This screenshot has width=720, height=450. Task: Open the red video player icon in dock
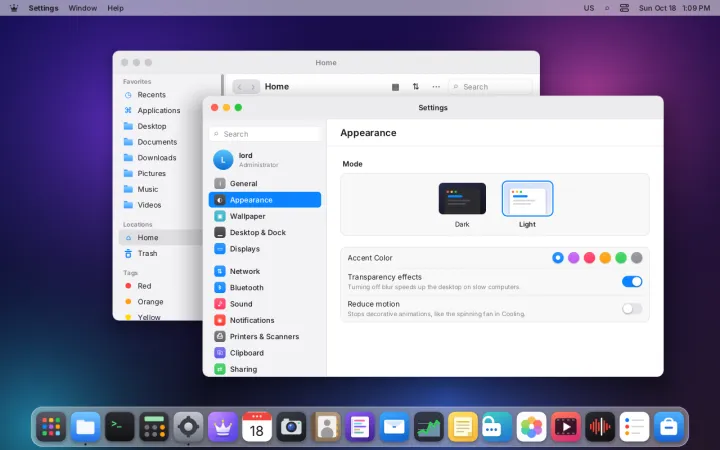click(x=566, y=427)
